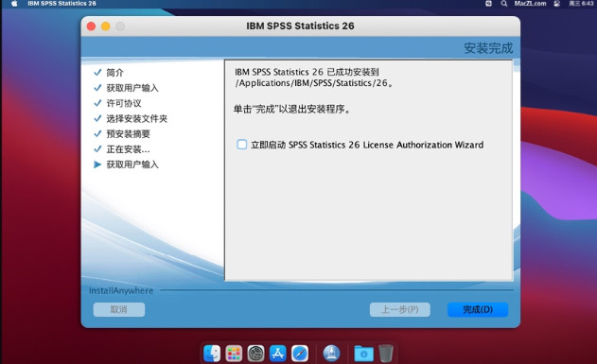
Task: Open the Apple menu
Action: point(14,4)
